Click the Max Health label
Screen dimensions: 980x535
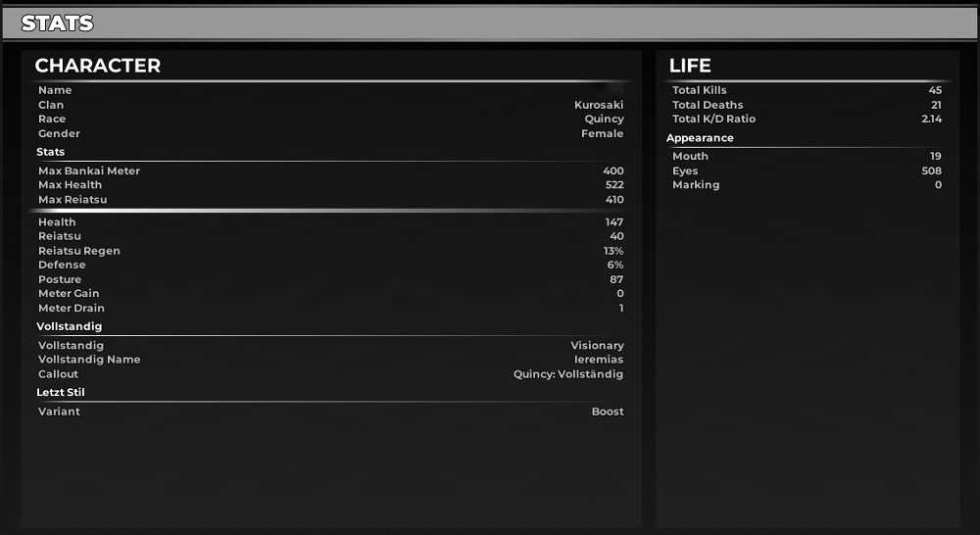(70, 185)
